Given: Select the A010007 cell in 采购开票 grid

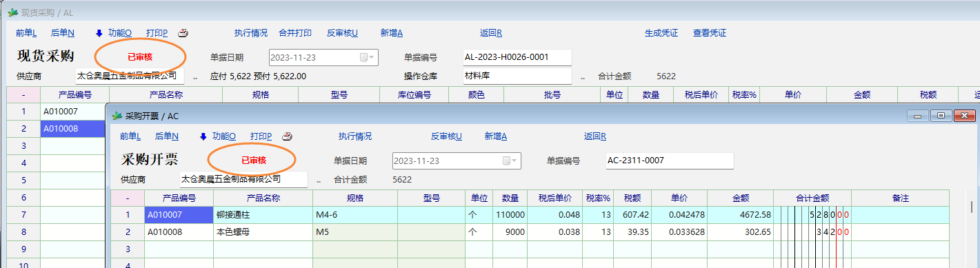Looking at the screenshot, I should 179,215.
